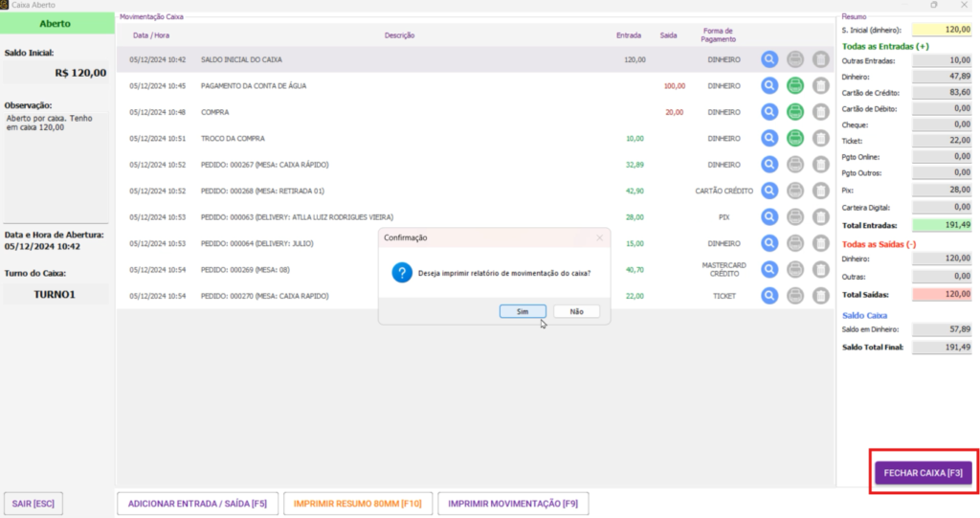
Task: Decline printing with the Não button
Action: click(576, 311)
